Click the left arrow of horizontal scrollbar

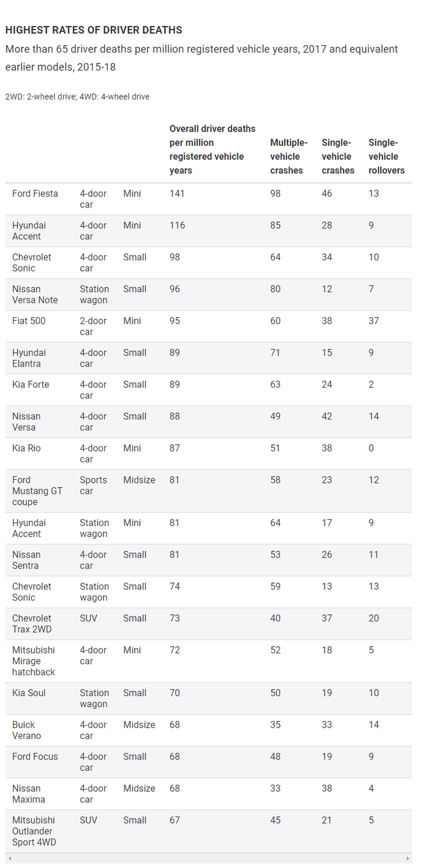click(x=10, y=858)
